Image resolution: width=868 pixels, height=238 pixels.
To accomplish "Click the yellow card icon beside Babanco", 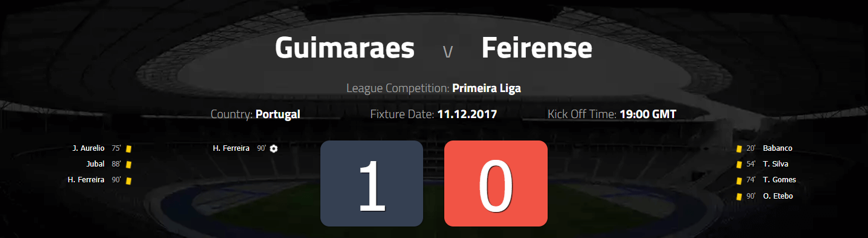I will point(739,148).
